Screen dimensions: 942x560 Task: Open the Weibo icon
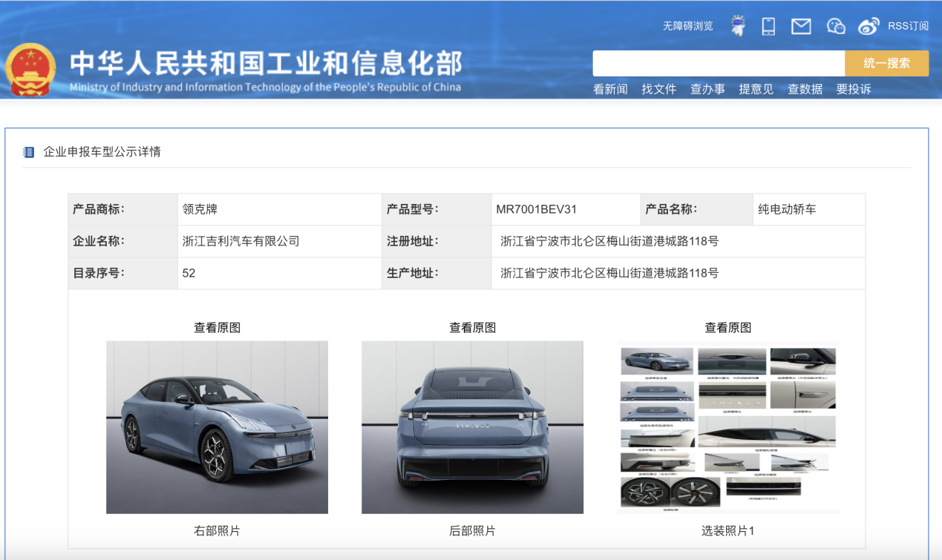coord(869,26)
